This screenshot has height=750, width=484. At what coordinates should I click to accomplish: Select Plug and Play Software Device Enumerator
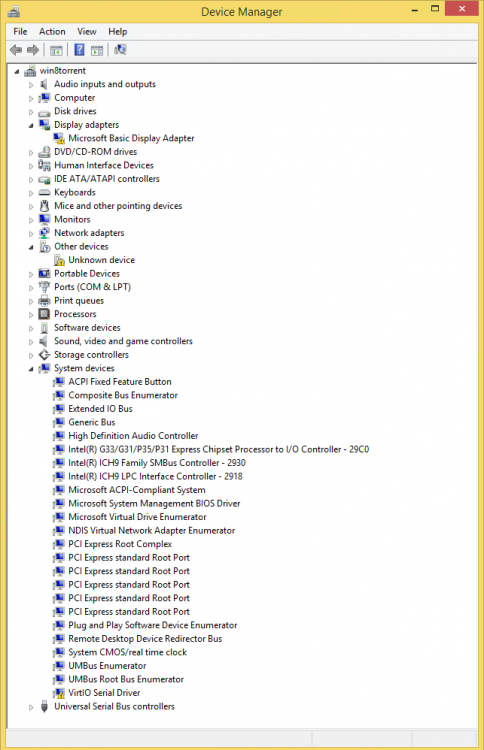pyautogui.click(x=153, y=625)
